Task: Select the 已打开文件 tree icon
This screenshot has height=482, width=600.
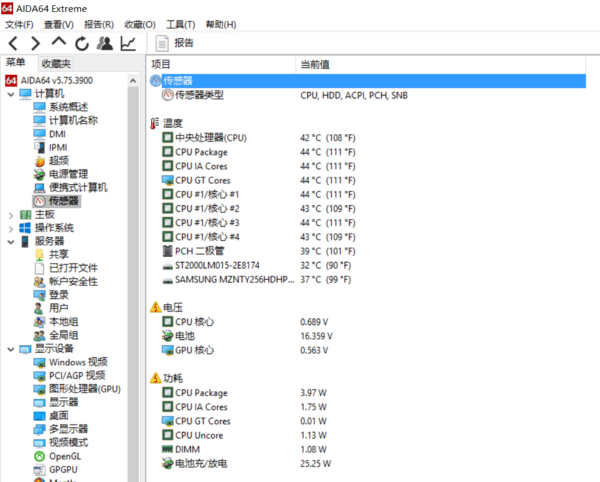Action: pos(39,268)
